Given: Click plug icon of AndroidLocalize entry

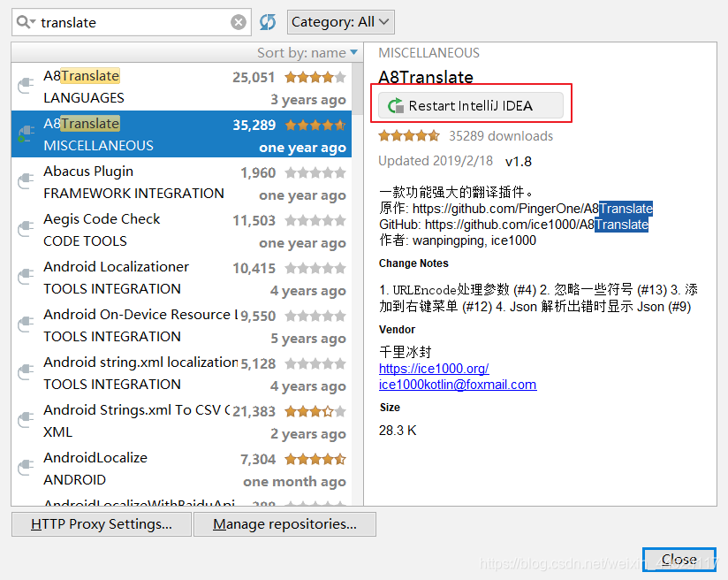Looking at the screenshot, I should (26, 468).
